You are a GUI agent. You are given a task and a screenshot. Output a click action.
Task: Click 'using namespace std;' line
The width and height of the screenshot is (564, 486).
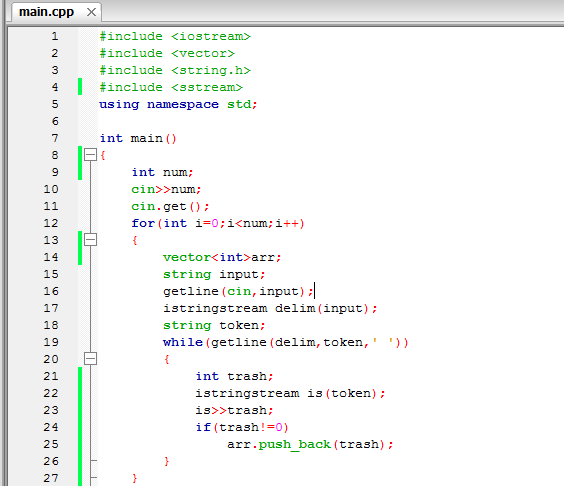(178, 104)
